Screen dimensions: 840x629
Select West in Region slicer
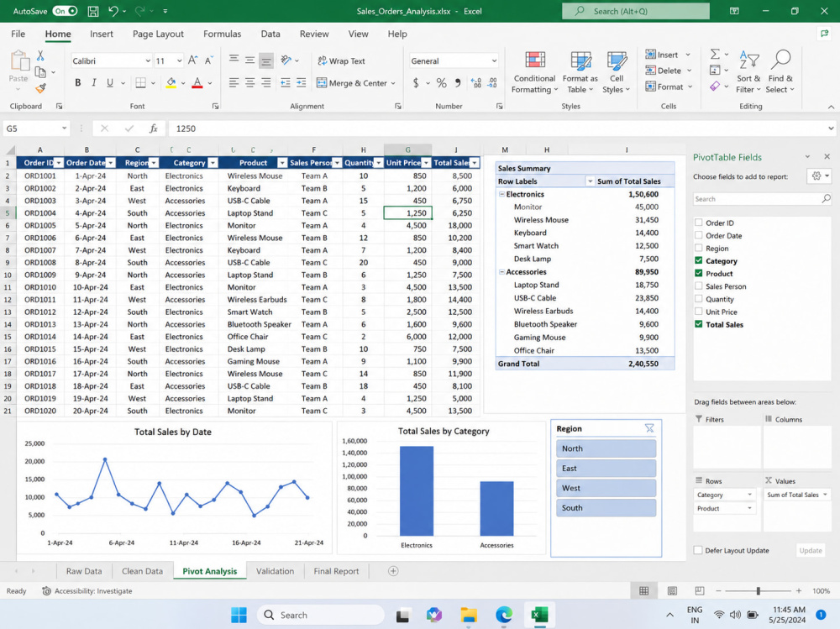pyautogui.click(x=606, y=488)
